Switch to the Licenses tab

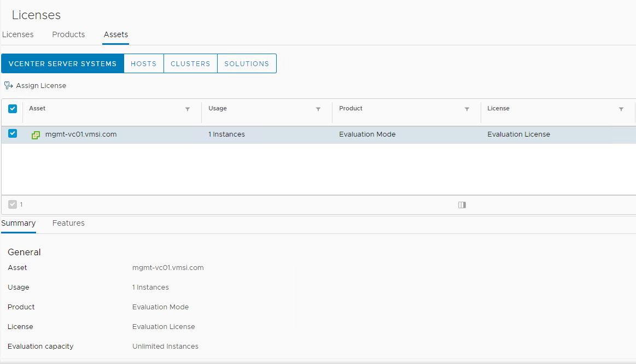click(x=17, y=34)
